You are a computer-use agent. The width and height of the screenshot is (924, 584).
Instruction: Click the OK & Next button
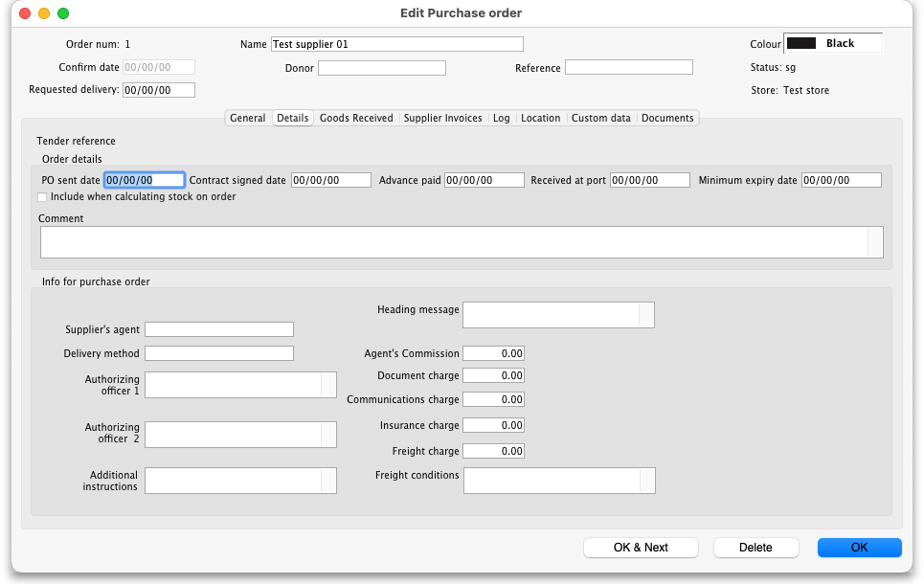[641, 548]
